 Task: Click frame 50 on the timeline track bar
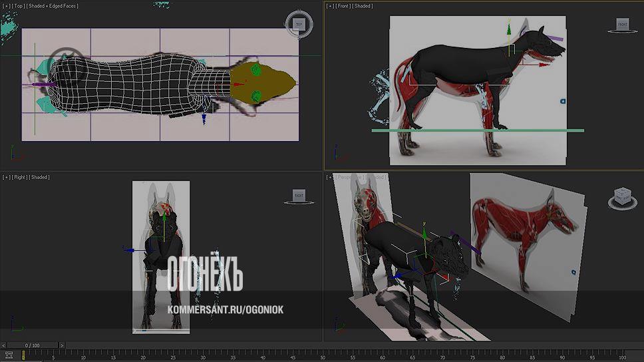click(322, 355)
